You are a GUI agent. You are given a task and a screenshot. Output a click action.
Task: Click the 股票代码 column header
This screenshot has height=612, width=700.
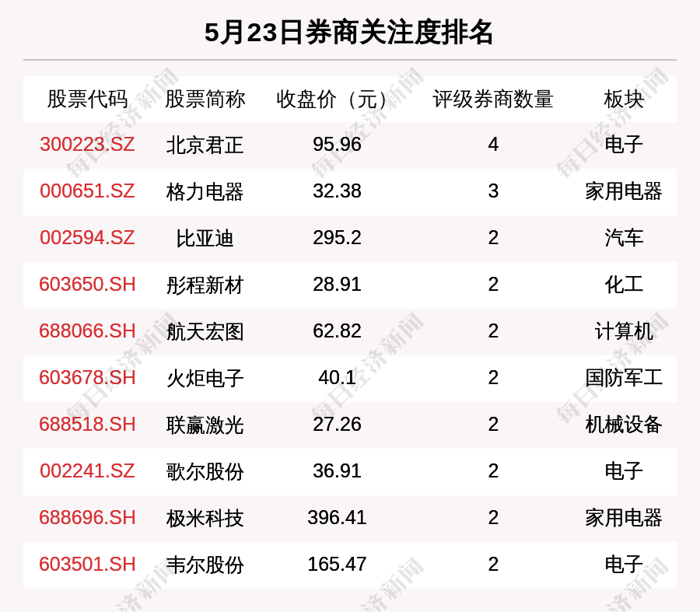[87, 99]
